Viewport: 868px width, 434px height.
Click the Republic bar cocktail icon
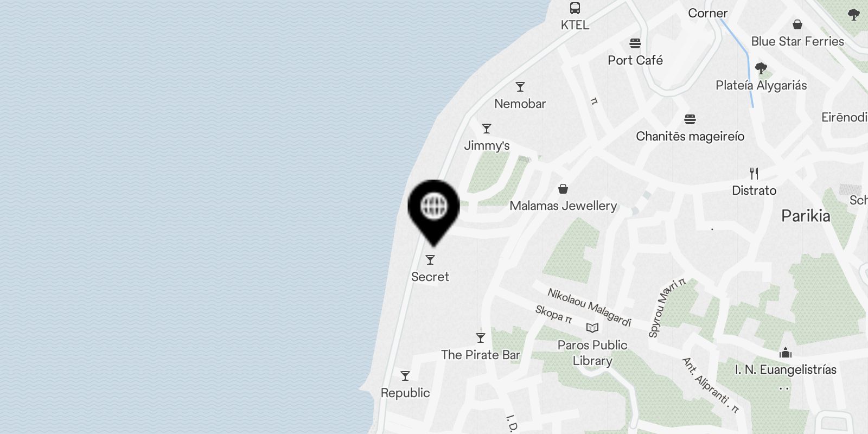(405, 376)
